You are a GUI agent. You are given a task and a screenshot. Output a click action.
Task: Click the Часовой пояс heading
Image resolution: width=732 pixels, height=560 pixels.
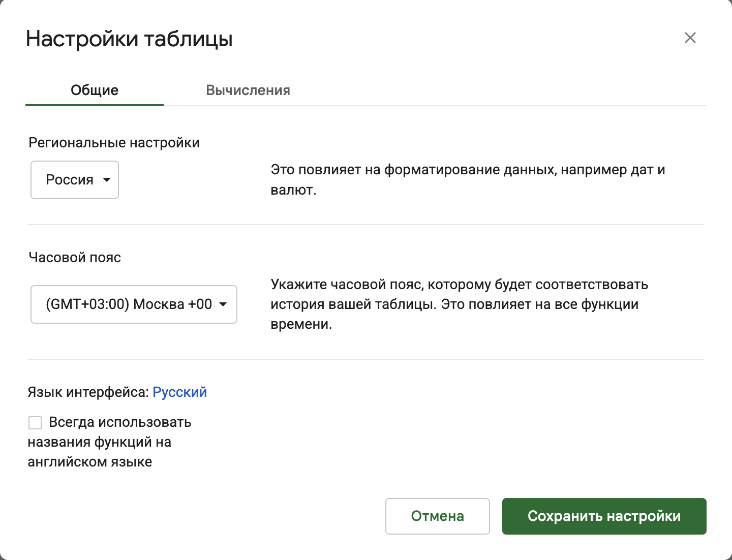coord(75,258)
